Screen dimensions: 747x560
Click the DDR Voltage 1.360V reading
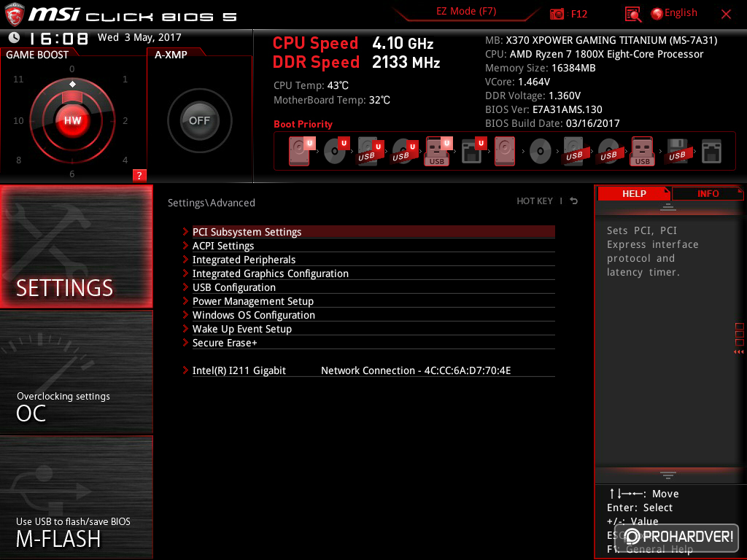pos(533,96)
